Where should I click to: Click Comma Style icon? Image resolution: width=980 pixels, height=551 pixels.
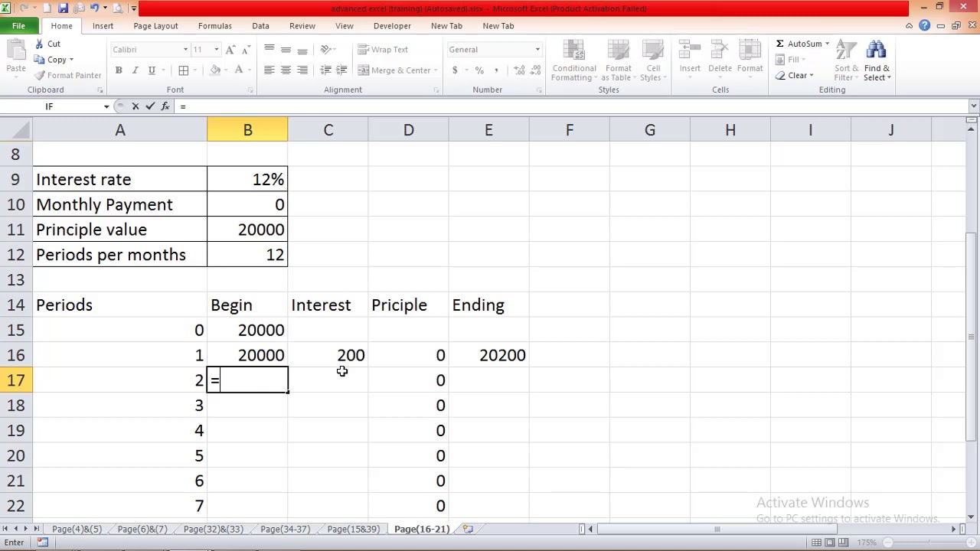[x=496, y=70]
